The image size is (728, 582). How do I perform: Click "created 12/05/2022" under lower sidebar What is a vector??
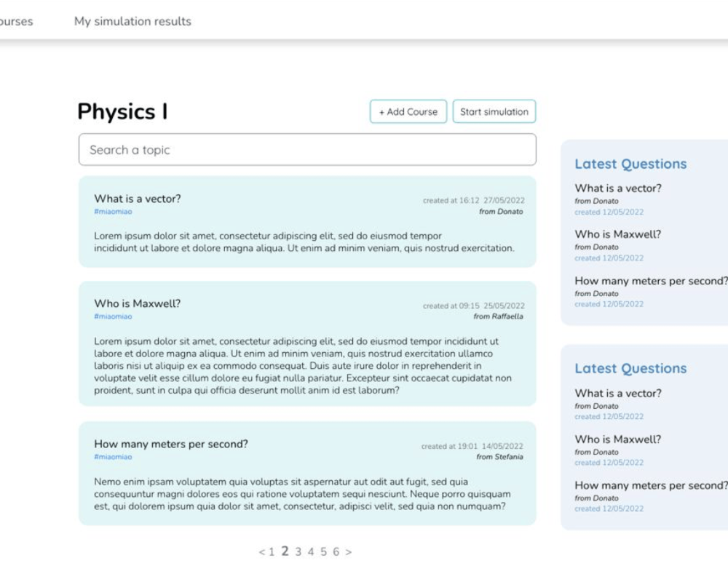tap(609, 417)
